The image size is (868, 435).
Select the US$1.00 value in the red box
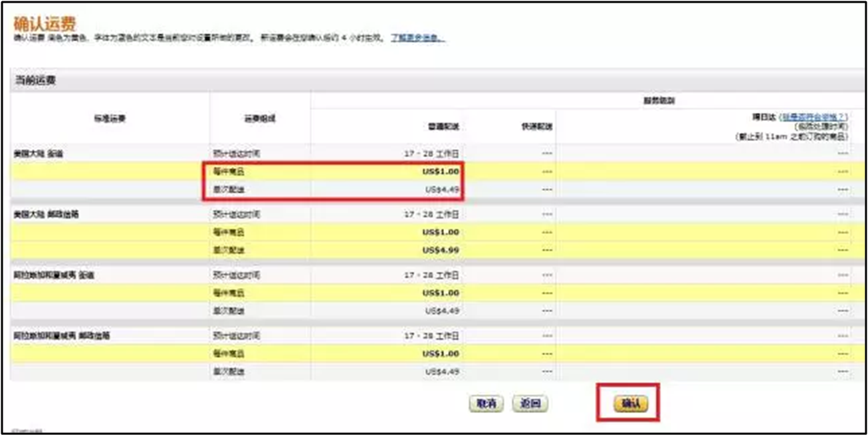pyautogui.click(x=440, y=172)
